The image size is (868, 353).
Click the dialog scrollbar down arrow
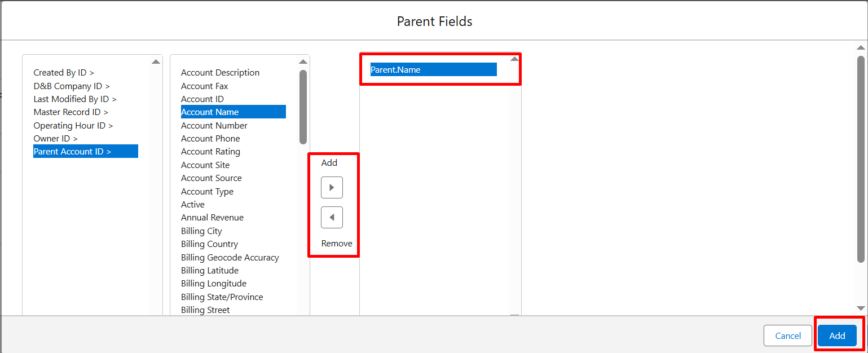pyautogui.click(x=861, y=308)
